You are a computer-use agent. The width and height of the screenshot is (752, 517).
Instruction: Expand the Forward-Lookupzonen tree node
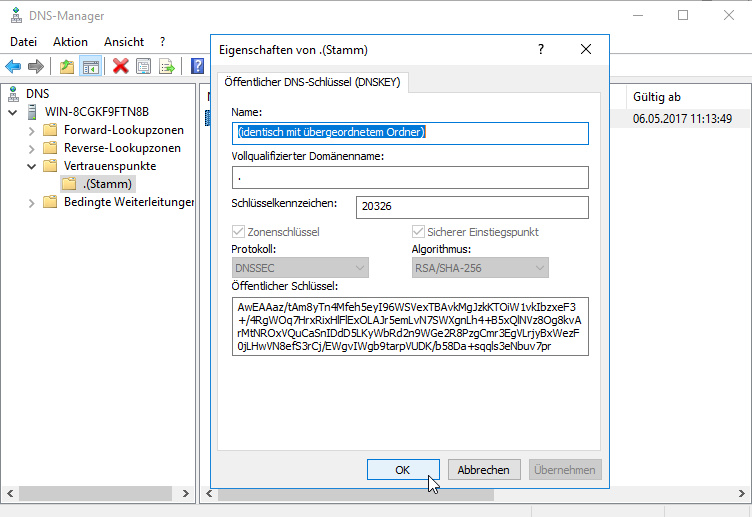[33, 130]
